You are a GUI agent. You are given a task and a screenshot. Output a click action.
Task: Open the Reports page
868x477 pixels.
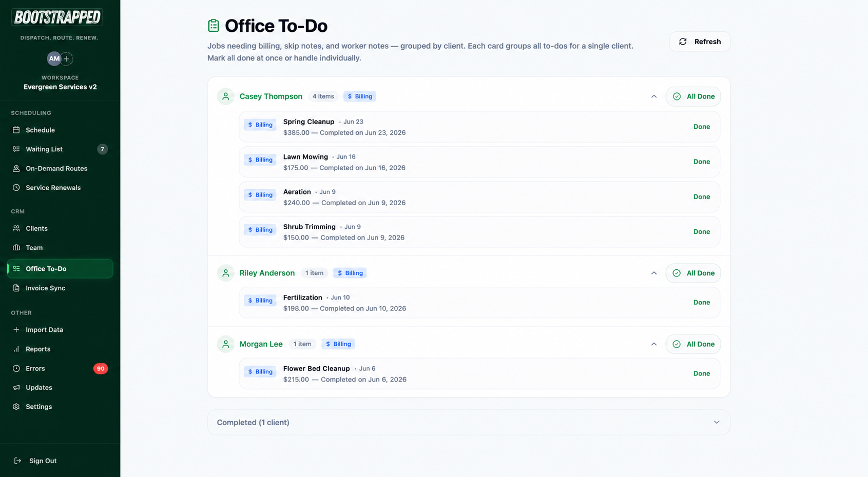pos(60,349)
